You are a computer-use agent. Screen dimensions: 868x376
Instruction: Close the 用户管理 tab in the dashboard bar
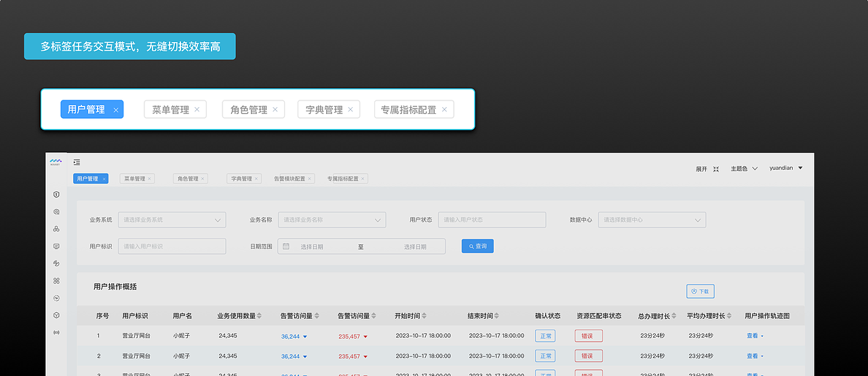(104, 179)
